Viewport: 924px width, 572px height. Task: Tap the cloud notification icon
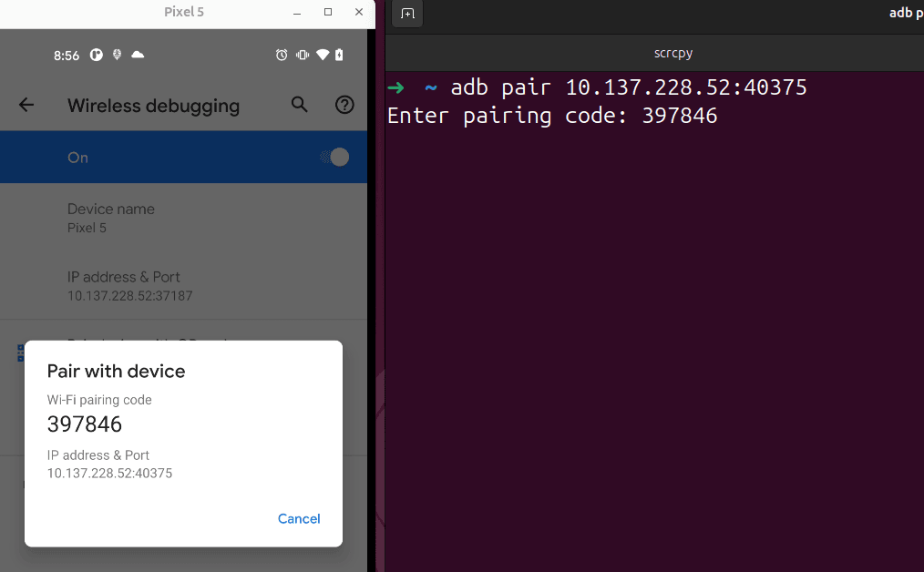pos(138,55)
